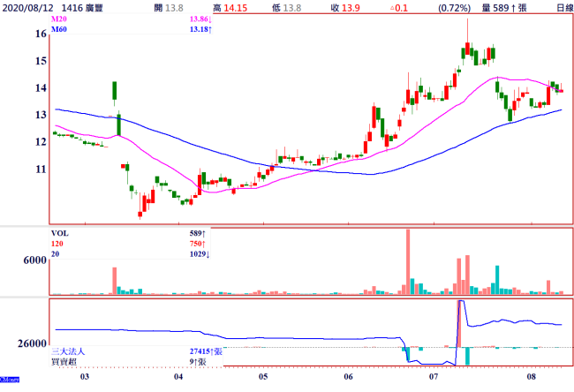Select the stock name 1416 廣豐
574x392 pixels.
82,8
